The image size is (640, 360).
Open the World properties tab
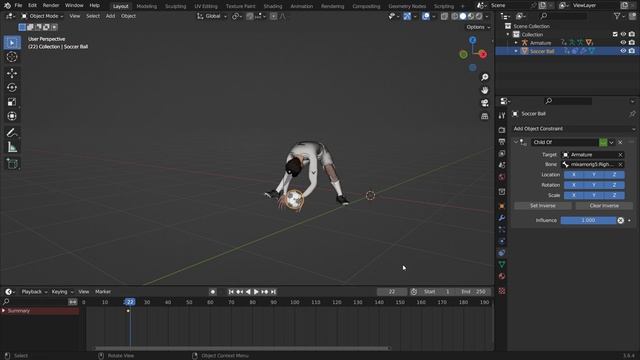click(x=502, y=177)
